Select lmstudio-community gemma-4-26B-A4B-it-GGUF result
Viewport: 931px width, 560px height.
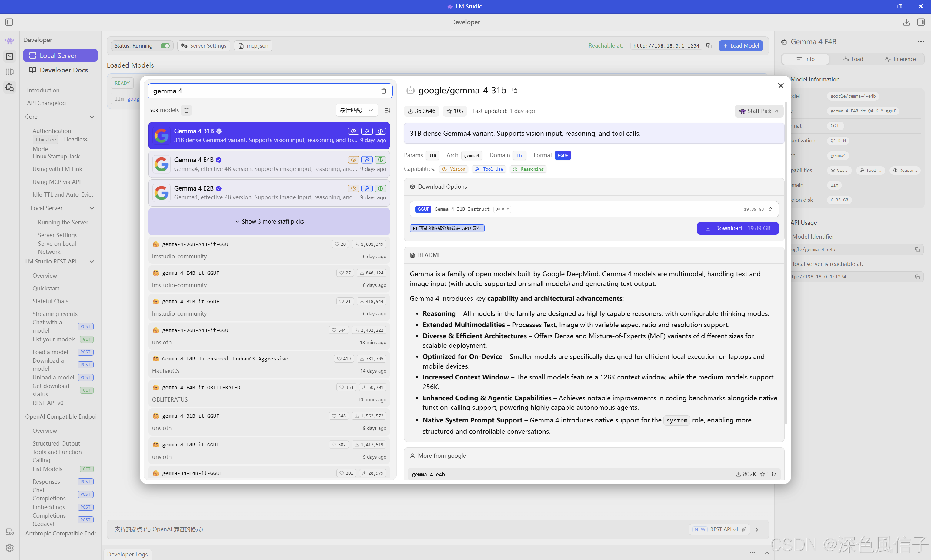click(x=269, y=250)
